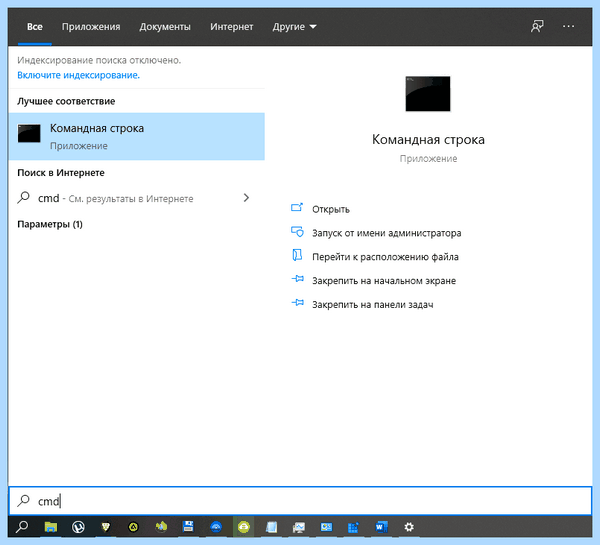
Task: Click pin icon beside Закрепить на начальном экране
Action: 298,279
